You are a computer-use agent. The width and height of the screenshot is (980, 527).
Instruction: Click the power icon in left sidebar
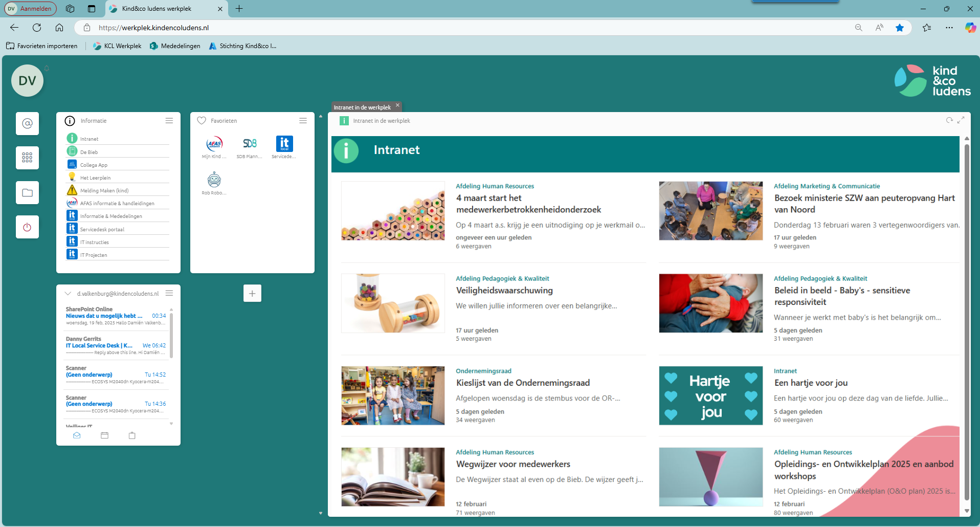pos(27,227)
